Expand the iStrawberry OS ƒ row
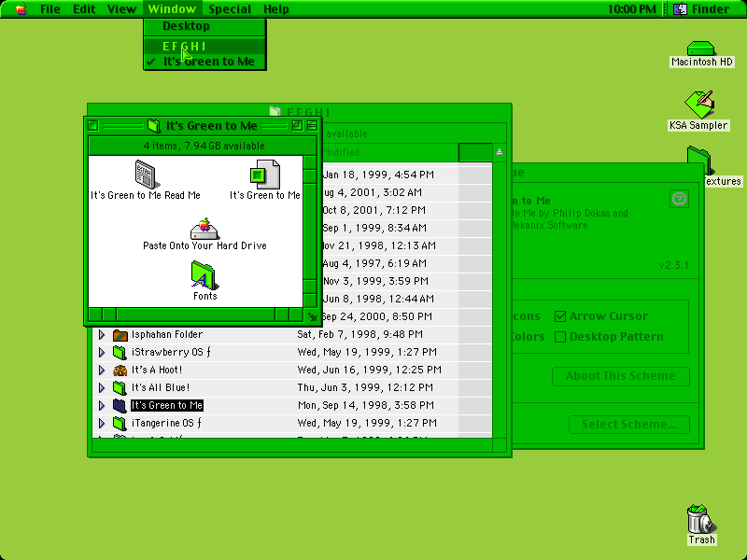The width and height of the screenshot is (747, 560). [x=102, y=352]
